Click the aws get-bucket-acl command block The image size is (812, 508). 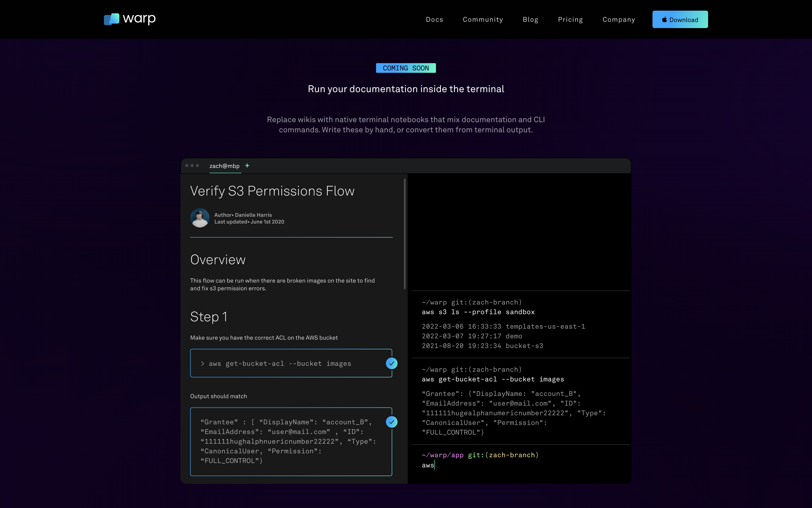pos(291,363)
